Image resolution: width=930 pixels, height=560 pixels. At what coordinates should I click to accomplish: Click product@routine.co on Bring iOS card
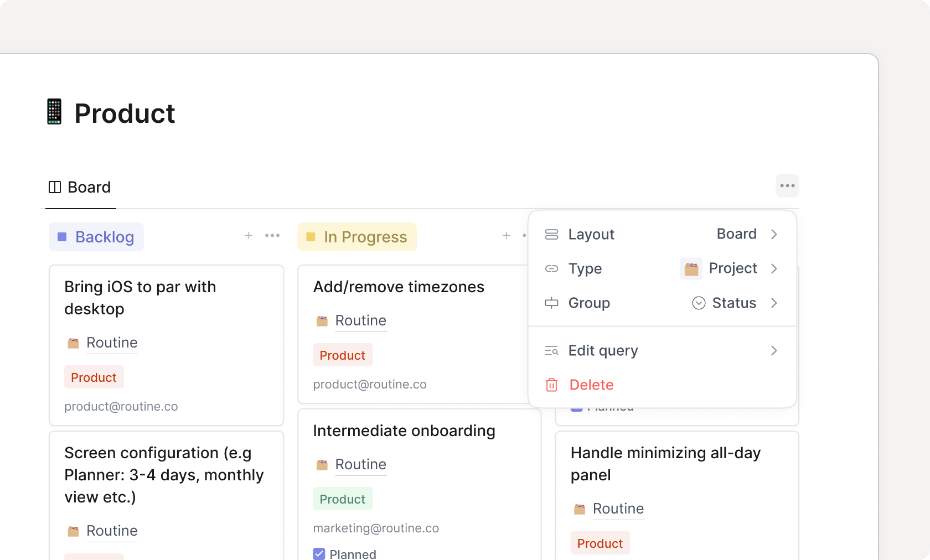[121, 407]
